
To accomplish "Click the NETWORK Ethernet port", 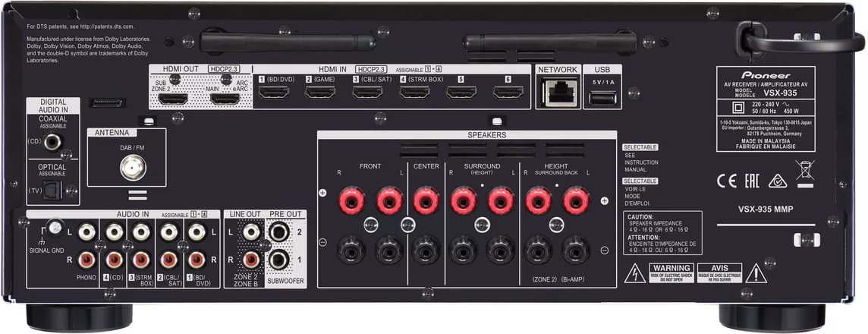I will (558, 93).
